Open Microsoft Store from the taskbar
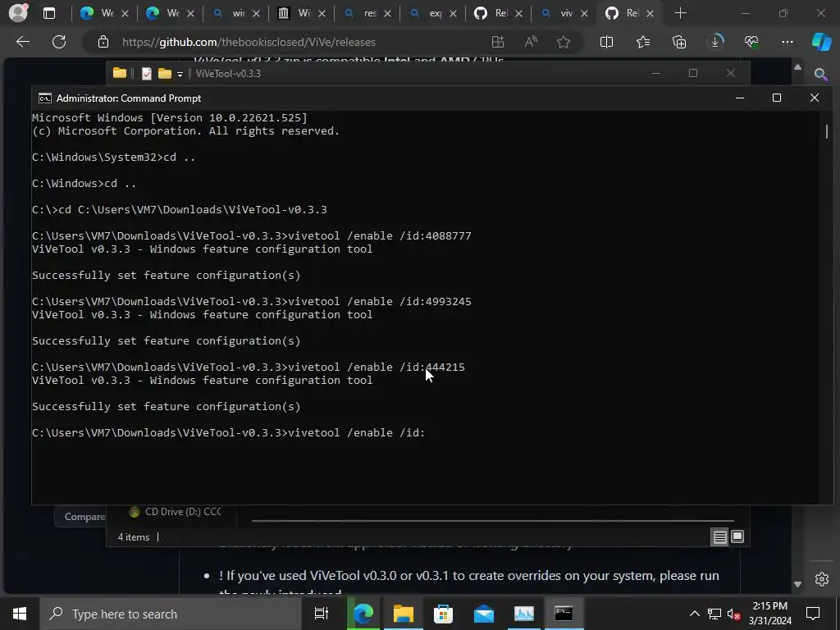This screenshot has width=840, height=630. tap(443, 614)
